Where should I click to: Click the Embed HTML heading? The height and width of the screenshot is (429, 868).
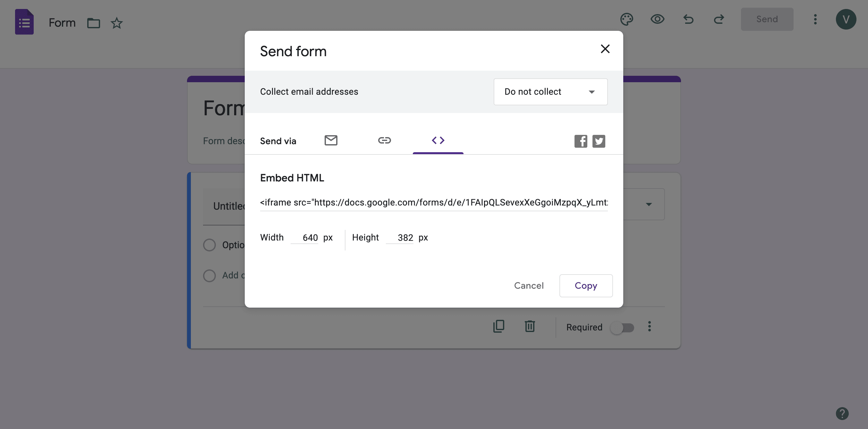pyautogui.click(x=292, y=178)
